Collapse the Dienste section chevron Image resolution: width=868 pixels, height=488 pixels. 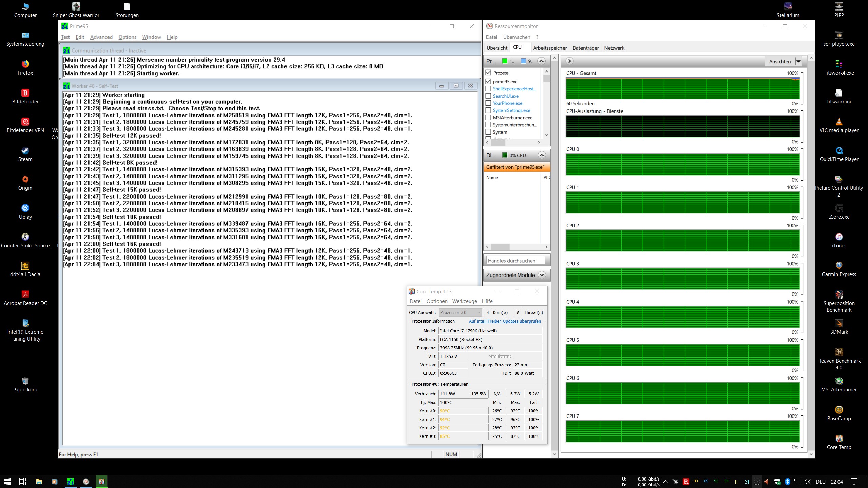click(542, 155)
